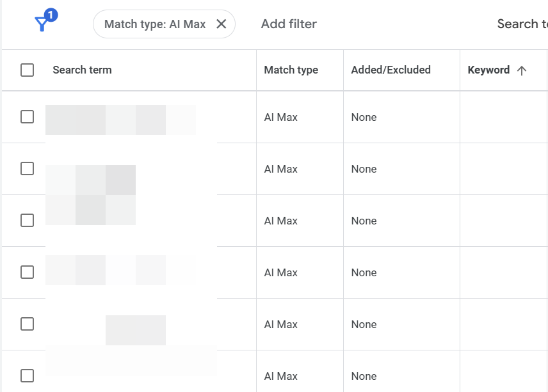The image size is (548, 392).
Task: Click the Match type: AI Max filter chip
Action: click(154, 24)
